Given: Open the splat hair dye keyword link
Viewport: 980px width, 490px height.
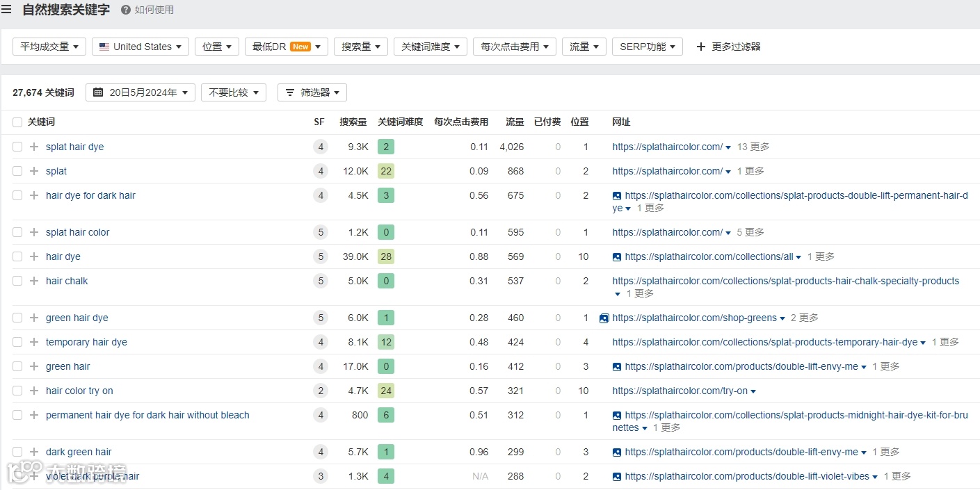Looking at the screenshot, I should 74,147.
